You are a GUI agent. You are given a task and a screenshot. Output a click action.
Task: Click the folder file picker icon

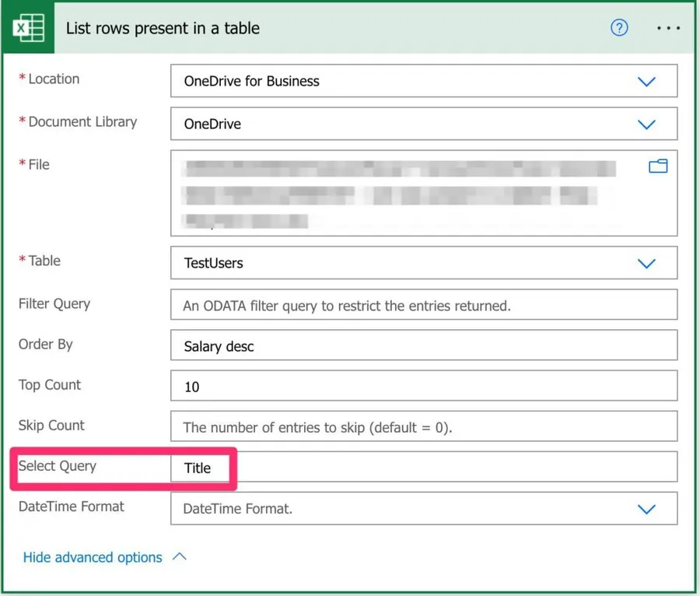(658, 166)
